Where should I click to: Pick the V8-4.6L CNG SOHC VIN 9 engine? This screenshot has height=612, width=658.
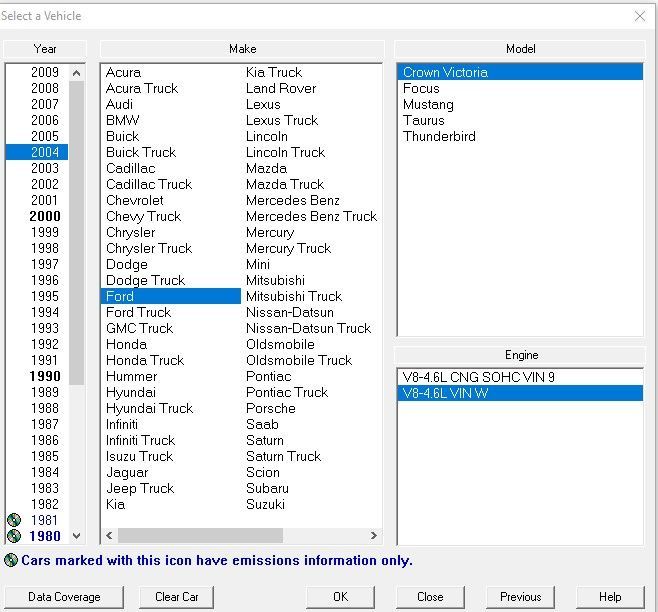coord(478,377)
